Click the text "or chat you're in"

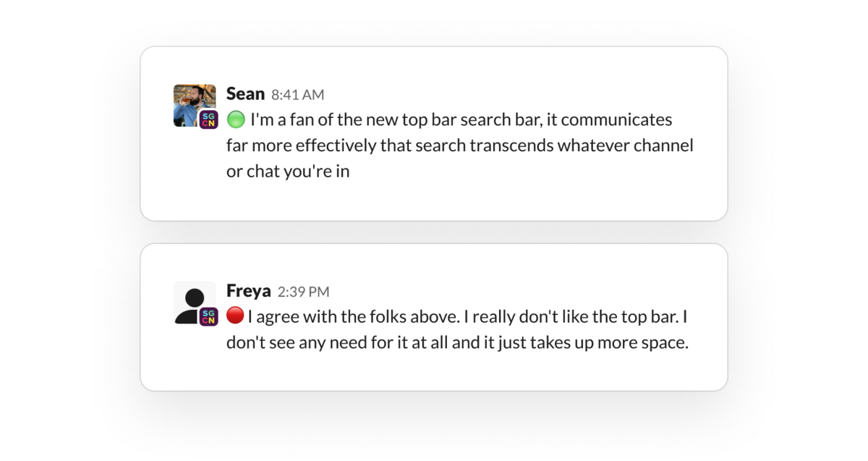(288, 173)
